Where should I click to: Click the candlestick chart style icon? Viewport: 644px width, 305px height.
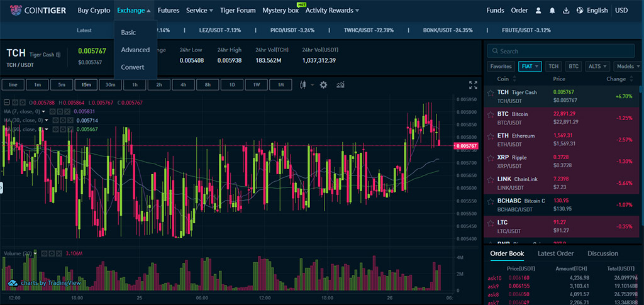[303, 85]
